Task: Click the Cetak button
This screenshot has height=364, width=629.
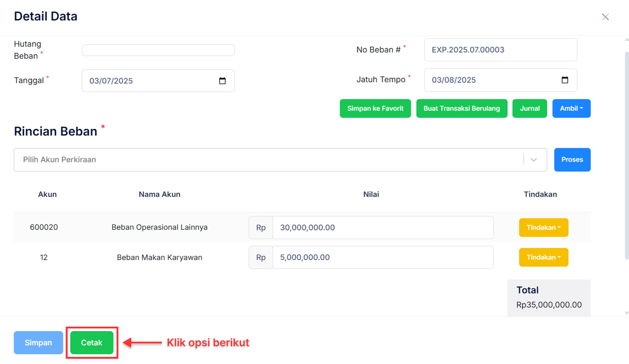Action: (92, 343)
